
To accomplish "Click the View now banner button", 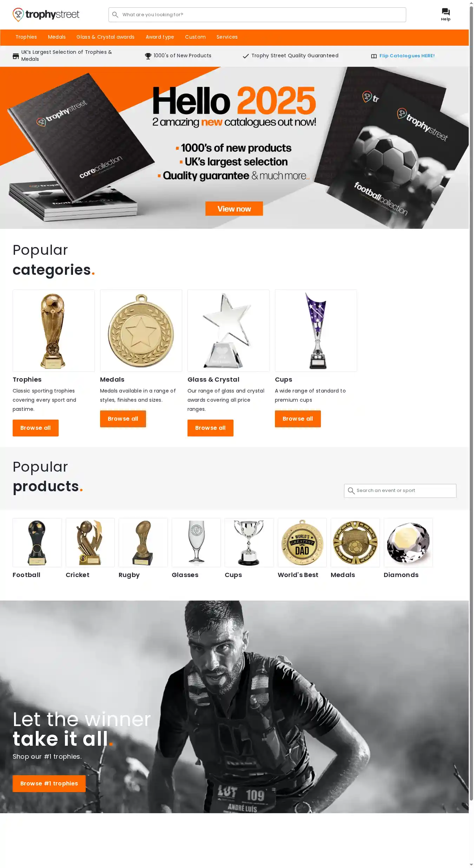I will 234,209.
